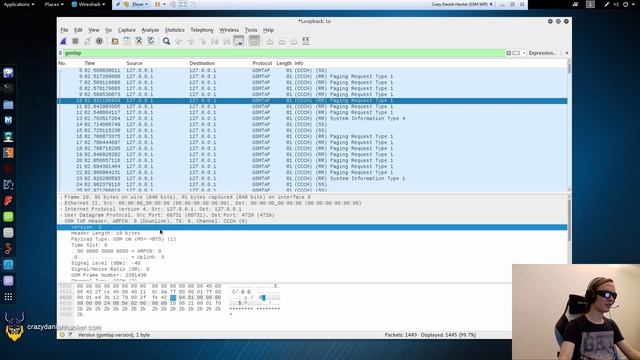Open the files folder icon in the dock
640x360 pixels.
[8, 105]
